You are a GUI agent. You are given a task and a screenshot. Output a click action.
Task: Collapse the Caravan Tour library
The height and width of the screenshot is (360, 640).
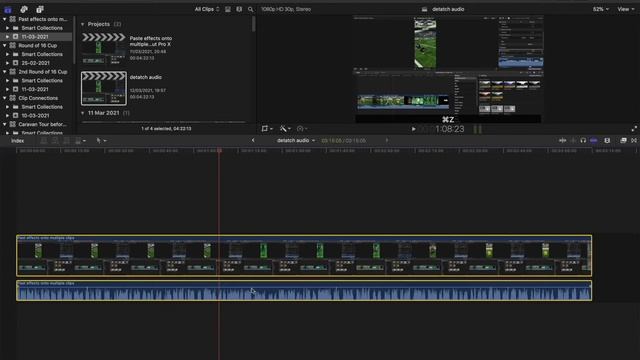tap(4, 124)
